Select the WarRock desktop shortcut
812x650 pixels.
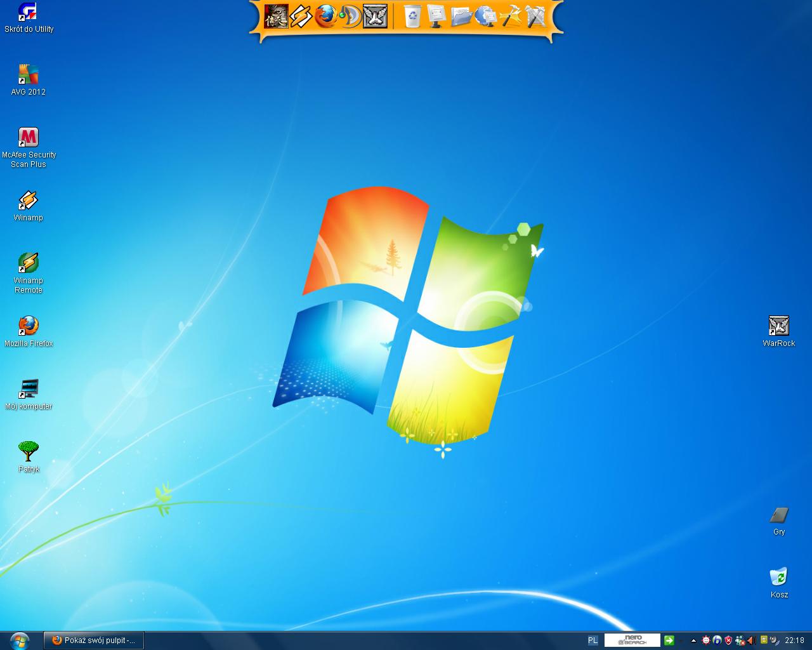[x=779, y=331]
